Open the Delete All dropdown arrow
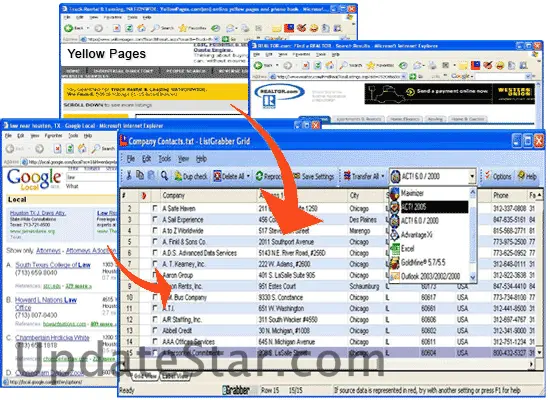Image resolution: width=550 pixels, height=400 pixels. (x=248, y=176)
